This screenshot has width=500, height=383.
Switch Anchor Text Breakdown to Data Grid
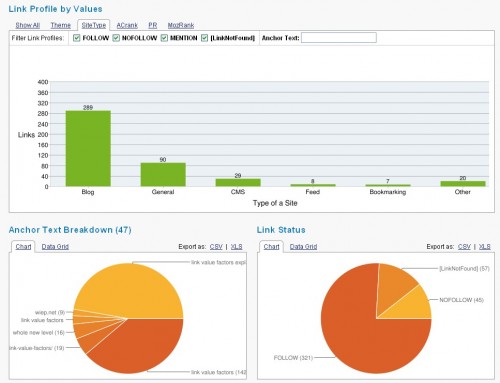point(55,247)
